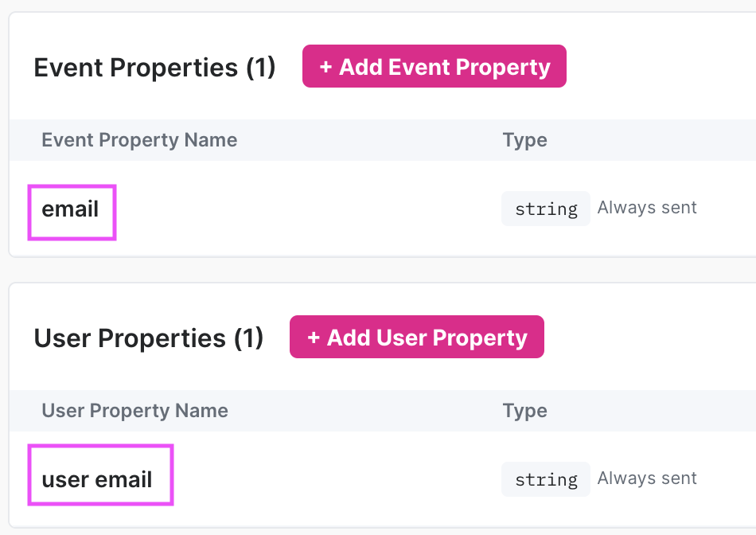Click the Event Property Name column header
Viewport: 756px width, 535px height.
coord(139,139)
